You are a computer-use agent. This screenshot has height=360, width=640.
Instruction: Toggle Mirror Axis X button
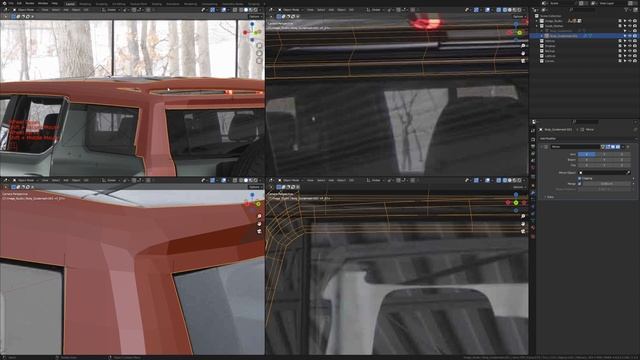[587, 154]
